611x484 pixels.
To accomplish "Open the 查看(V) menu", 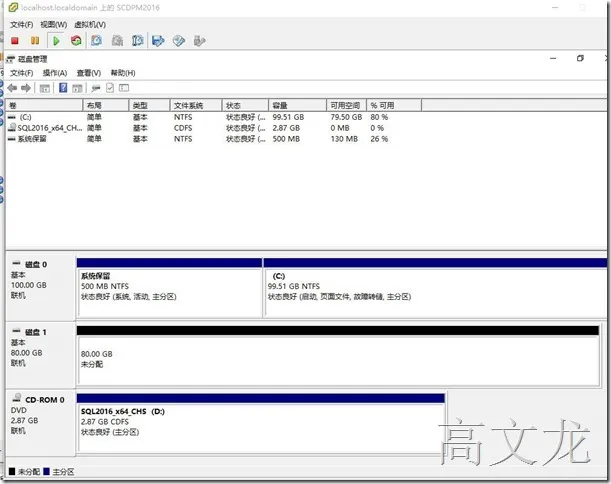I will (x=89, y=73).
